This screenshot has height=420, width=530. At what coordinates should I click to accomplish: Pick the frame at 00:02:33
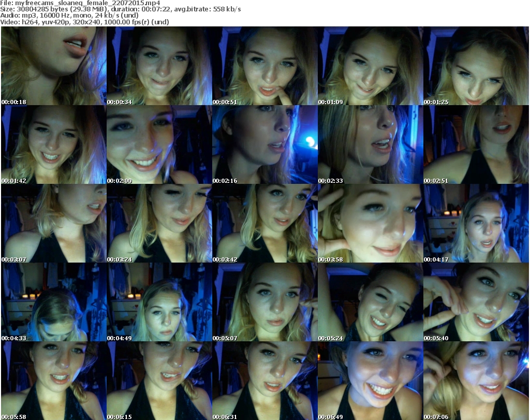point(371,144)
